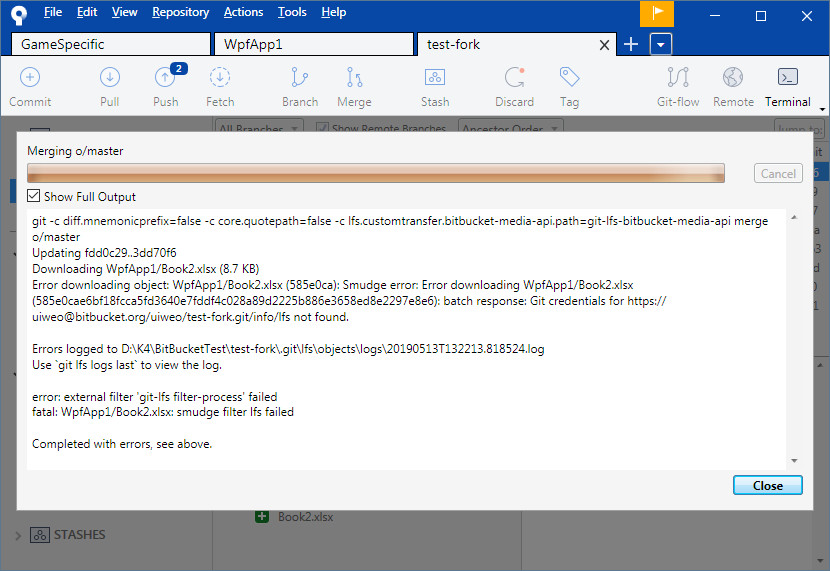Viewport: 830px width, 571px height.
Task: Click the SourceTree logo icon
Action: tap(19, 15)
